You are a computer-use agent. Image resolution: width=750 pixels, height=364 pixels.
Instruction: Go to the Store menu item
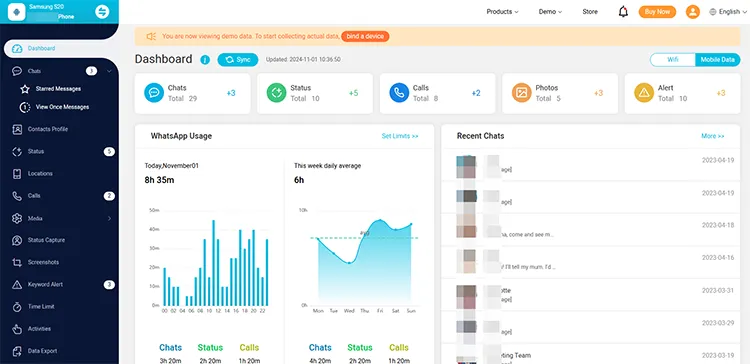pos(590,12)
